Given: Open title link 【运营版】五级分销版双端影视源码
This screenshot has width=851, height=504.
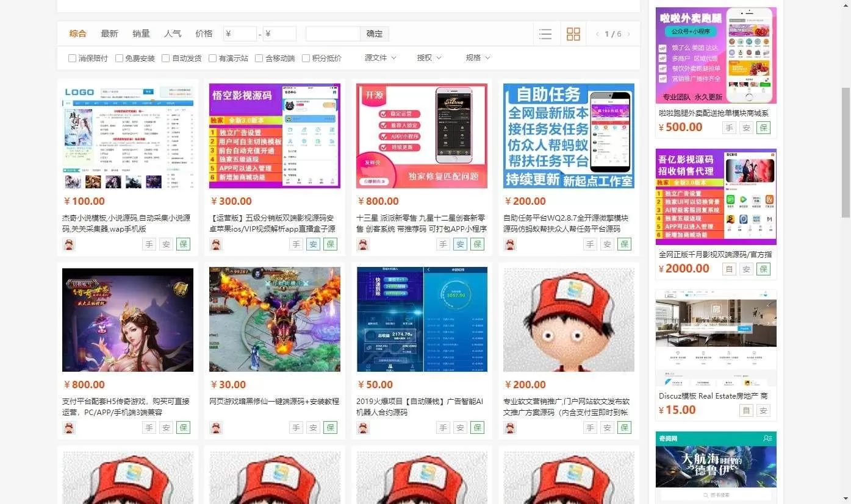Looking at the screenshot, I should (273, 223).
